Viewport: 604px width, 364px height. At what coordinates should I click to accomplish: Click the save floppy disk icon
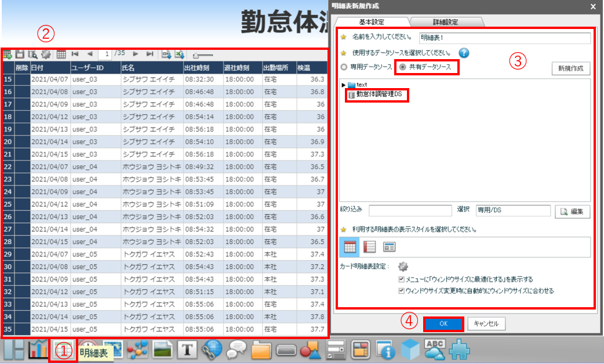tap(20, 54)
